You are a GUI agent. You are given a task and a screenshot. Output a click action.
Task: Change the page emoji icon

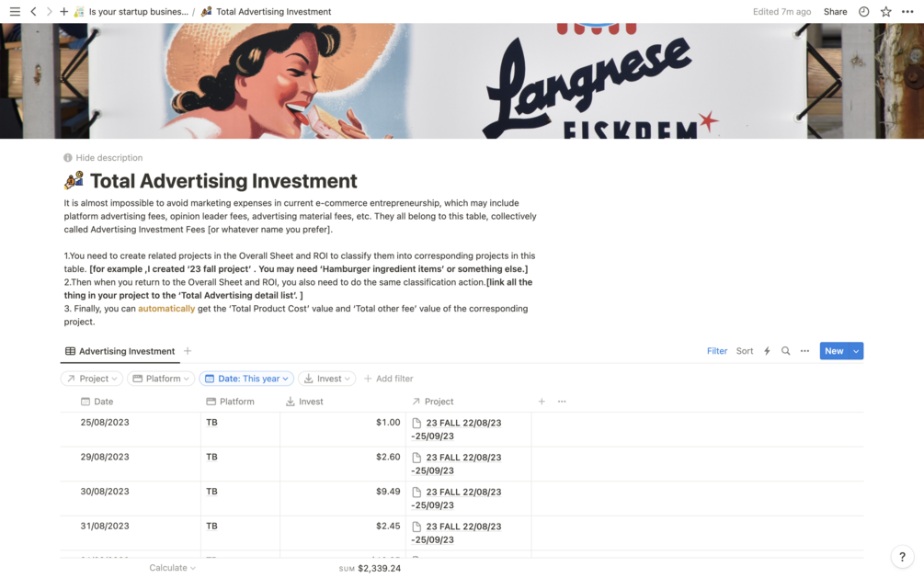click(x=74, y=180)
